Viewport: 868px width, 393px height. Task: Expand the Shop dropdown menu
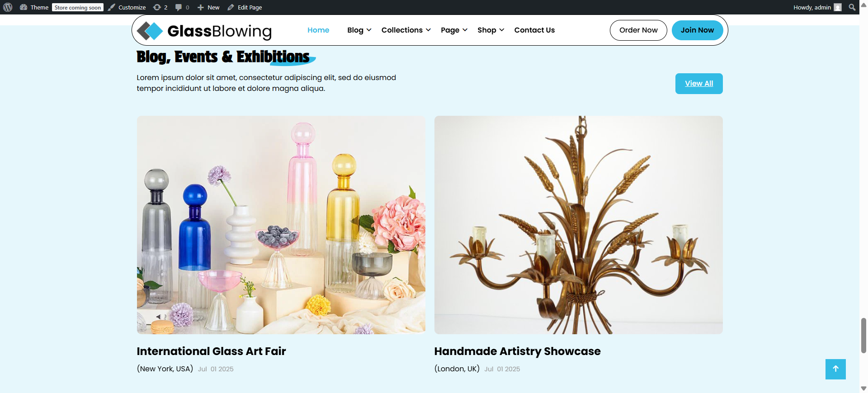[491, 30]
